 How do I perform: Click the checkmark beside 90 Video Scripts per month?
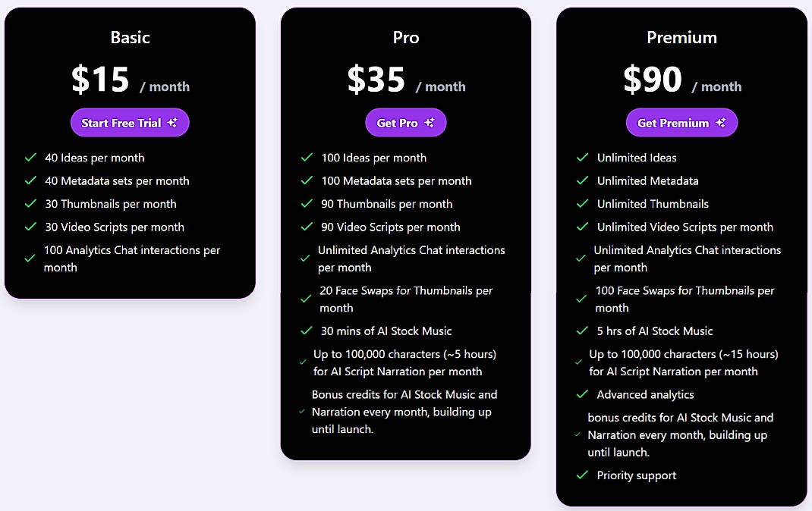[x=307, y=227]
